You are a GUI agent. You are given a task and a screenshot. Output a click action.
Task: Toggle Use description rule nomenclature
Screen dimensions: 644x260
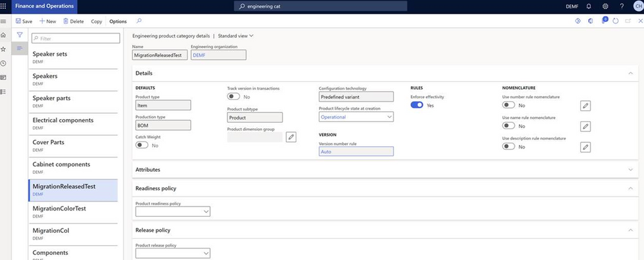click(x=509, y=146)
